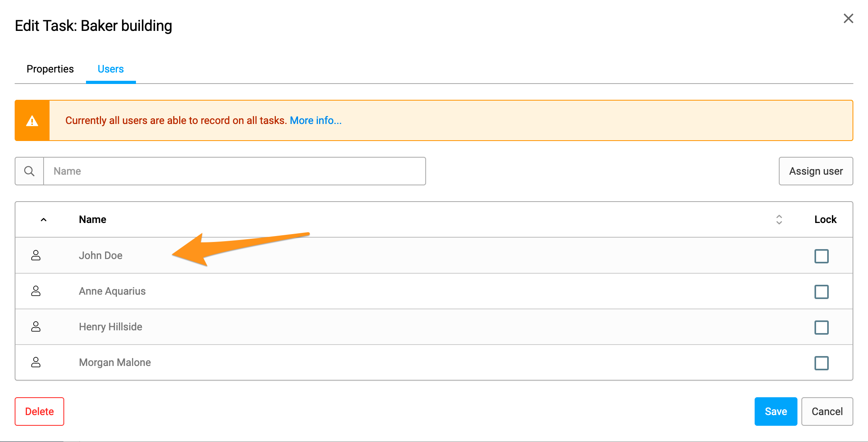
Task: Switch to the Properties tab
Action: 50,69
